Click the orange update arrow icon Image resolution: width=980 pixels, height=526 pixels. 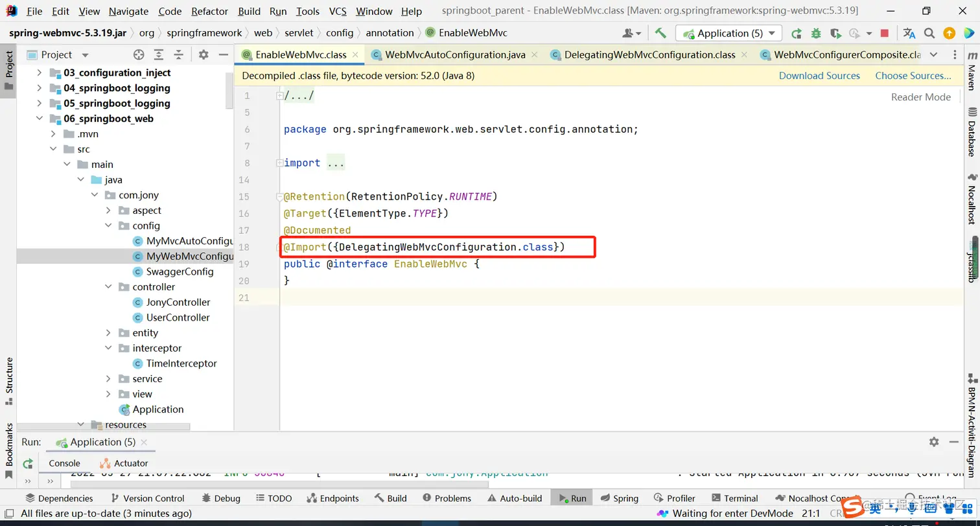pos(949,33)
